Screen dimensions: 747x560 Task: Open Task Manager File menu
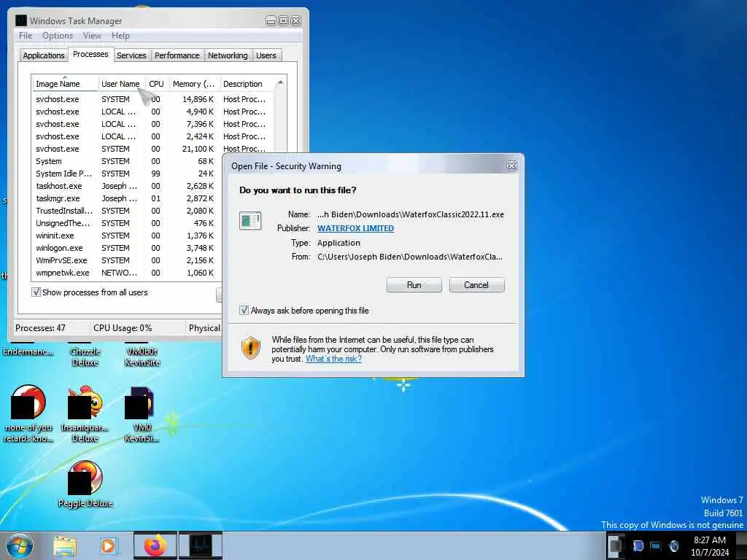click(26, 36)
